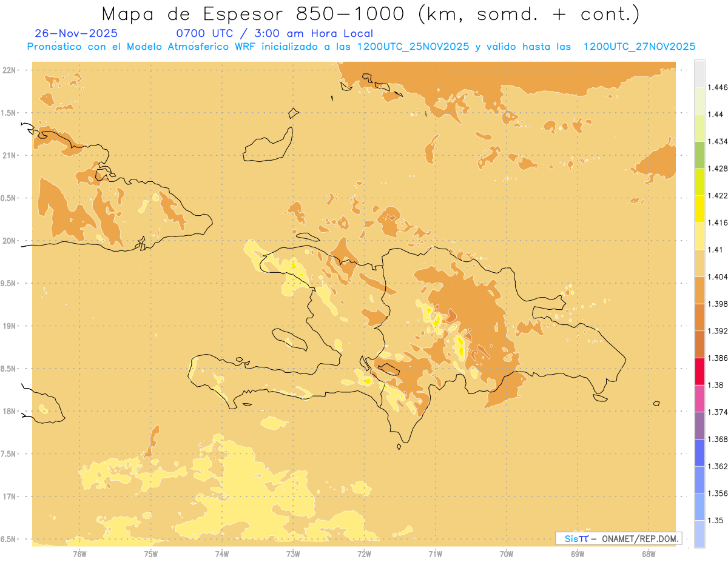
Task: Click the latitude axis label "20N"
Action: click(9, 241)
